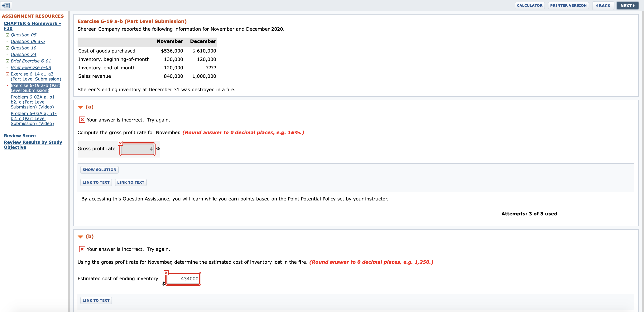Click the red X icon beside part (a) feedback
This screenshot has width=644, height=312.
82,120
